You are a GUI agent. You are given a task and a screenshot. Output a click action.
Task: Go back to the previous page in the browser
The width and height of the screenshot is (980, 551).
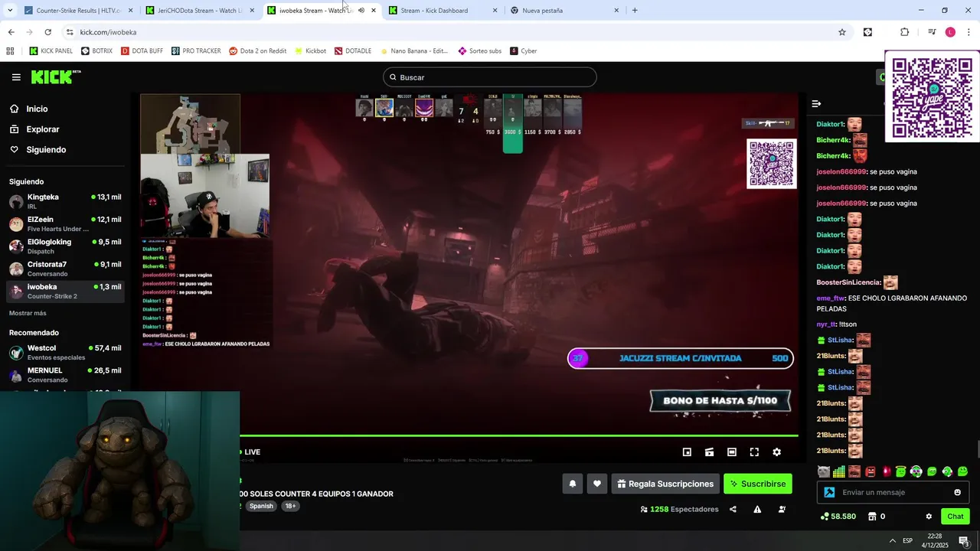pyautogui.click(x=11, y=32)
